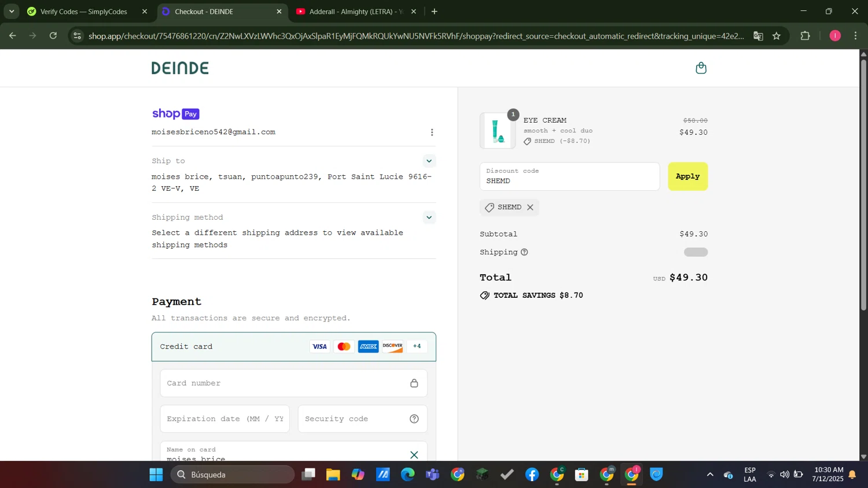Expand the Shipping method section
Image resolution: width=868 pixels, height=488 pixels.
[429, 217]
